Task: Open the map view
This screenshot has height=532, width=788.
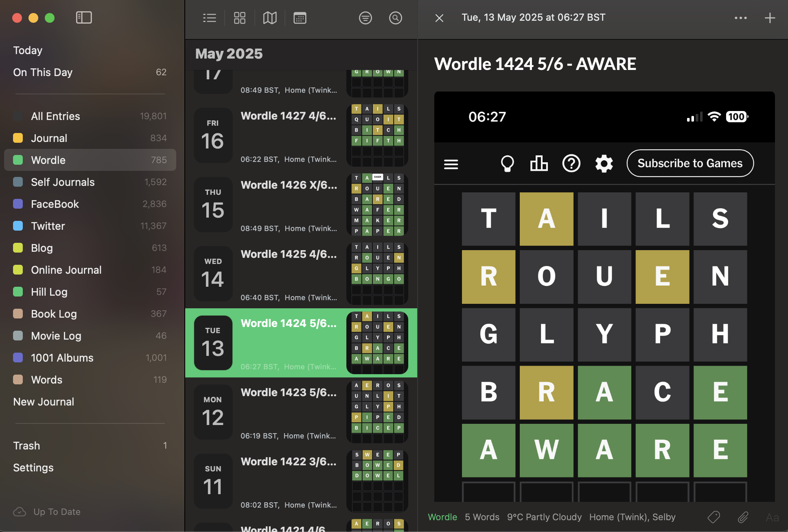Action: pyautogui.click(x=270, y=18)
